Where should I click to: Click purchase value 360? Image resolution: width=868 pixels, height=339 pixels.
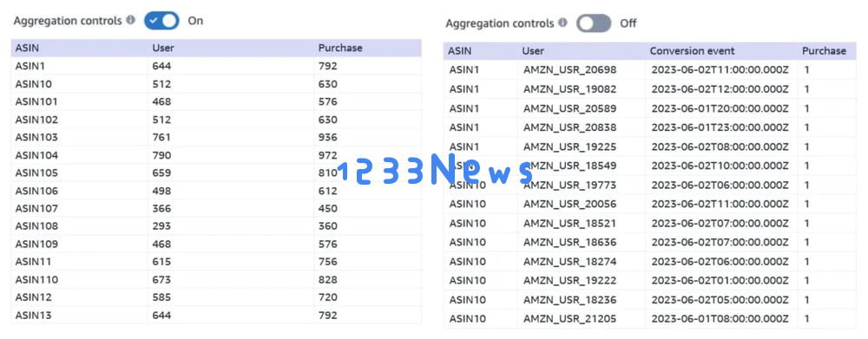(328, 226)
